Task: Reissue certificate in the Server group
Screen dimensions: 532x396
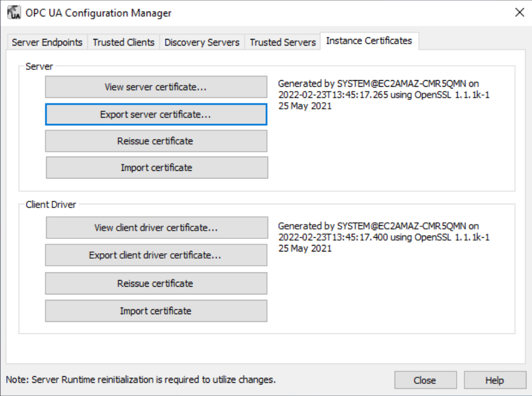Action: click(x=156, y=141)
